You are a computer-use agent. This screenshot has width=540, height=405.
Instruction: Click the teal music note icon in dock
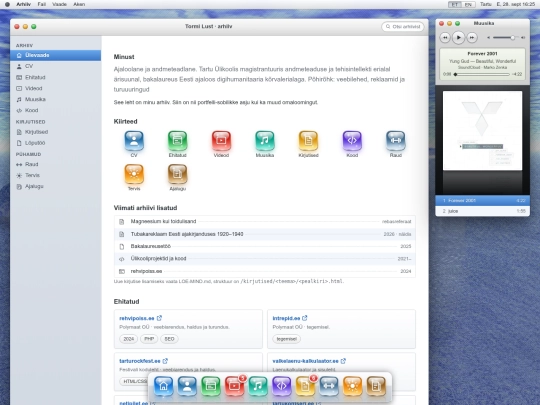point(258,386)
